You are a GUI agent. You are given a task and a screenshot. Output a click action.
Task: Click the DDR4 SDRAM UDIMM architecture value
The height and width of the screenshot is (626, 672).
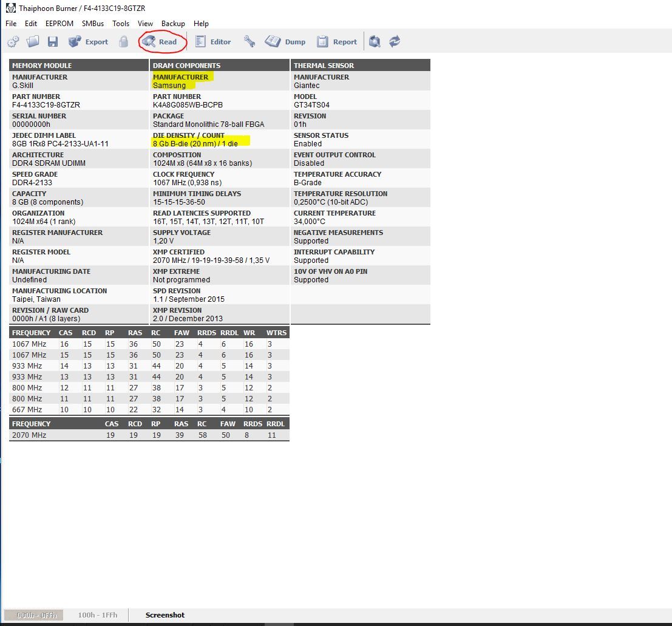click(49, 163)
